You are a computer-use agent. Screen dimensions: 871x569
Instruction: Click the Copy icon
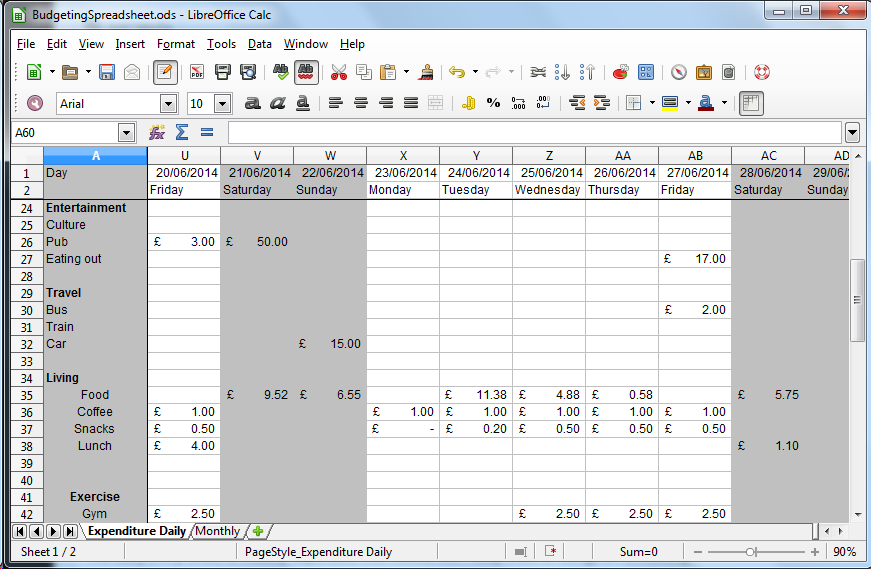click(x=364, y=72)
